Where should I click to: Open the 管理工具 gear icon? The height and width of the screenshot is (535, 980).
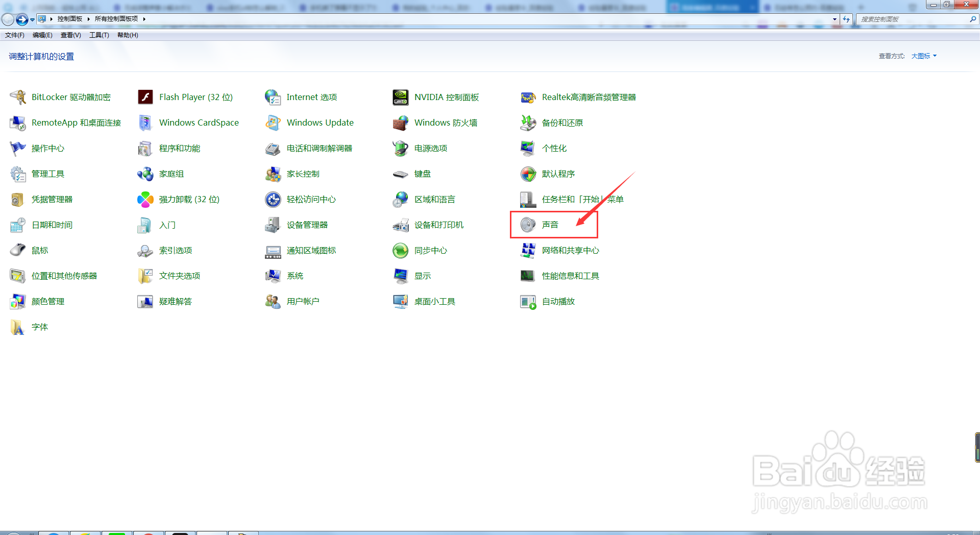(x=18, y=174)
